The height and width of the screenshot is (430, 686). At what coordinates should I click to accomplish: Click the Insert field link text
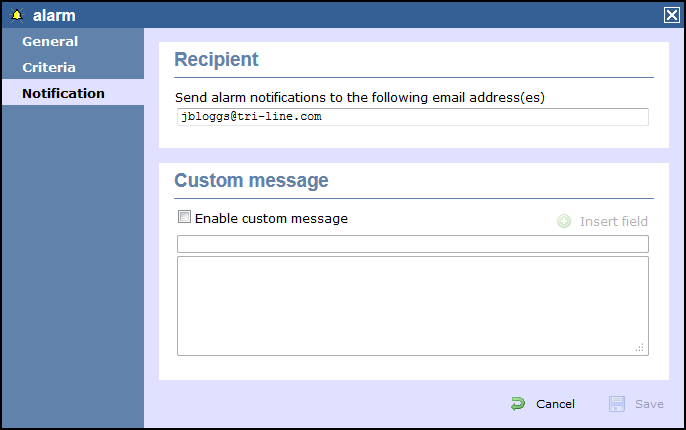[613, 221]
